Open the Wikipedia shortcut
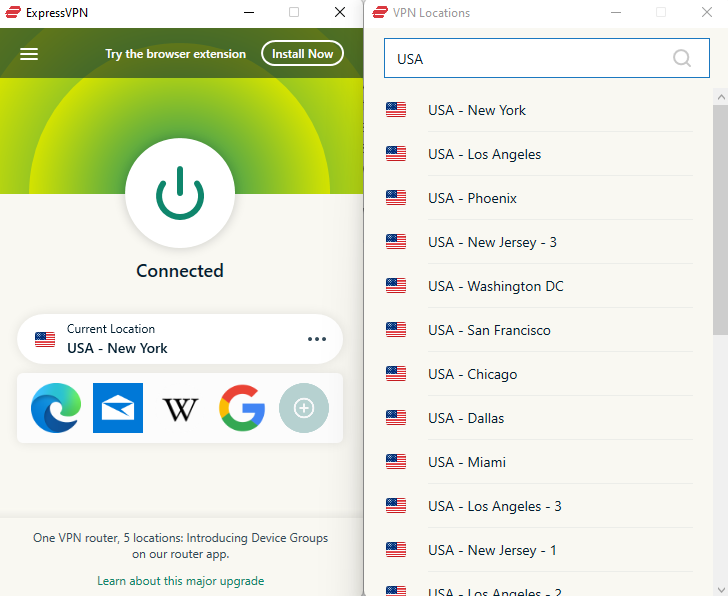 (x=180, y=408)
